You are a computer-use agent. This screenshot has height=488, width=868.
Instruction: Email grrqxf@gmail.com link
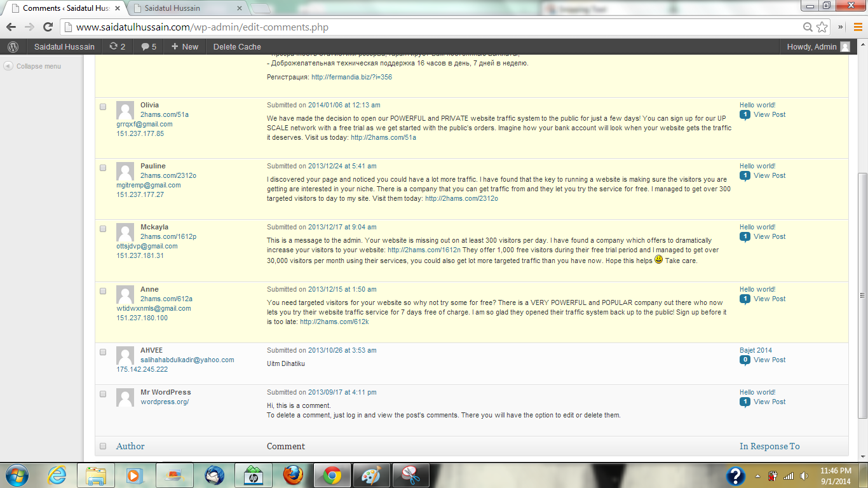pyautogui.click(x=144, y=124)
